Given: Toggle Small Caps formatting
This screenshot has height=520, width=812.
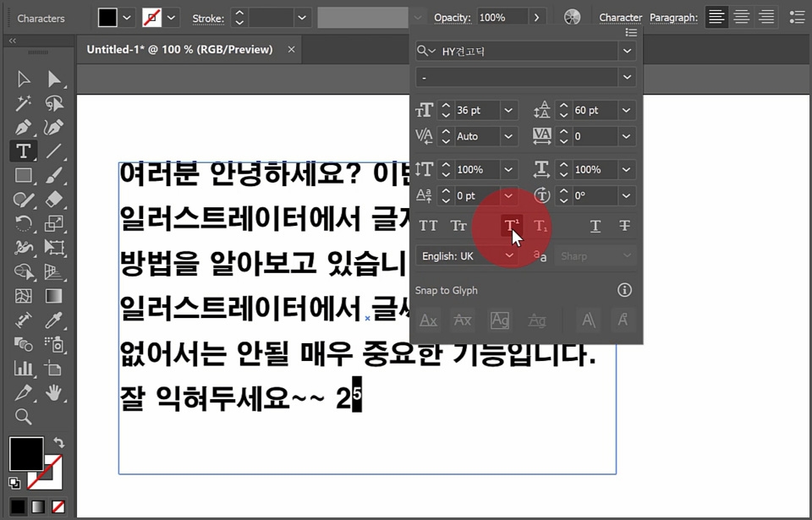Looking at the screenshot, I should tap(458, 226).
